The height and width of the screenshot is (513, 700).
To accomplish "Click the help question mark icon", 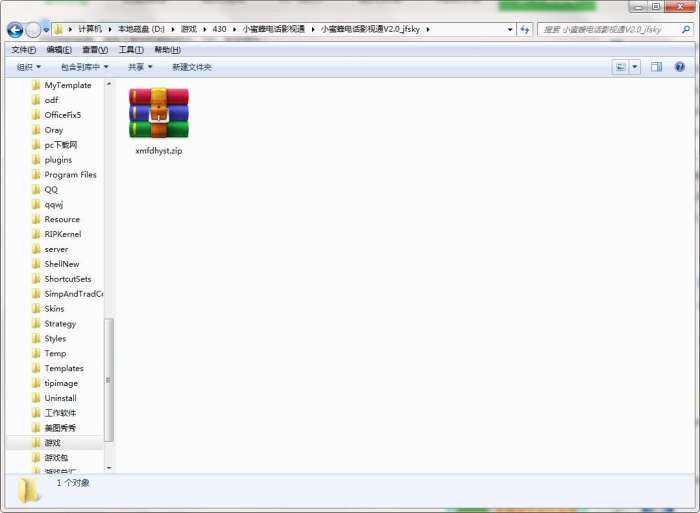I will 679,67.
